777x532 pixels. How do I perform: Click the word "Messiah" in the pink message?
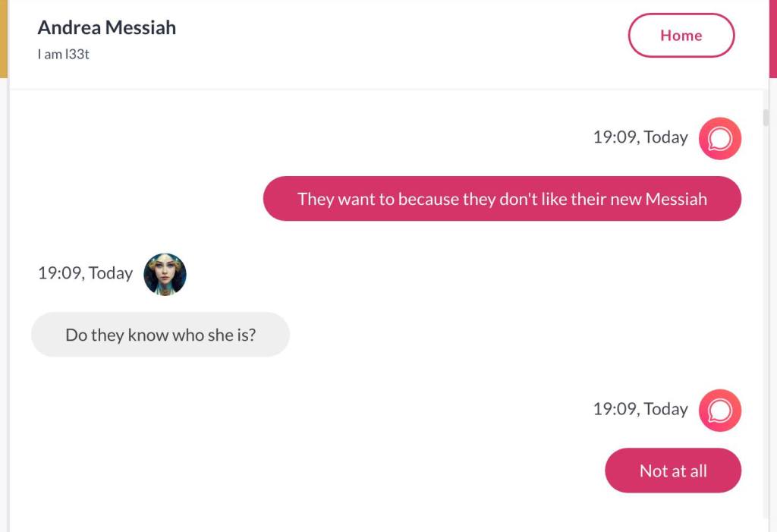pyautogui.click(x=675, y=199)
